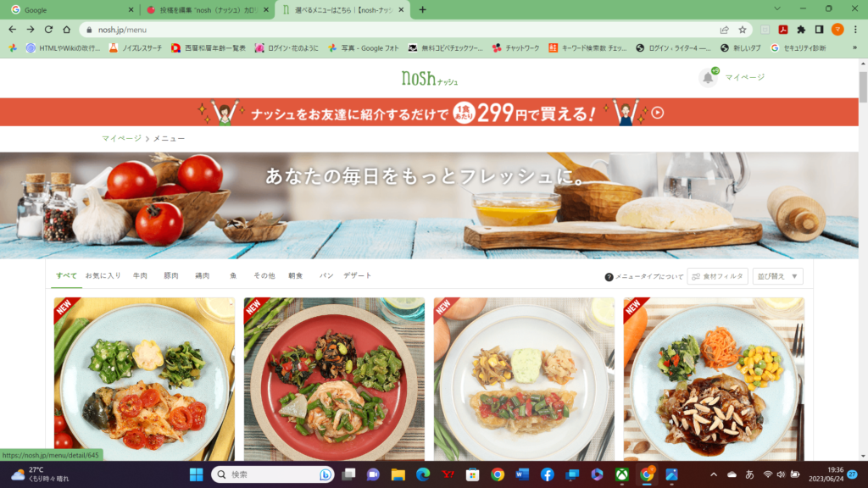Screen dimensions: 868x488
Task: Click the My Page breadcrumb link
Action: [x=121, y=138]
